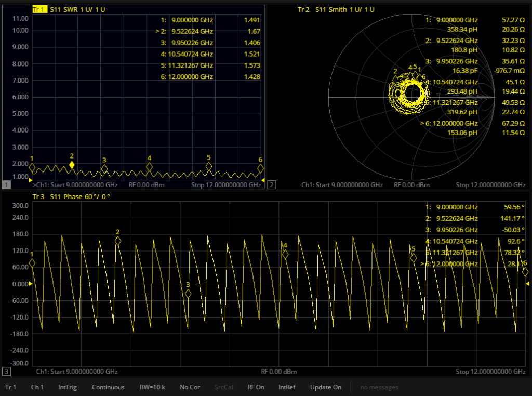Toggle RF On output power
Image resolution: width=532 pixels, height=396 pixels.
(256, 387)
